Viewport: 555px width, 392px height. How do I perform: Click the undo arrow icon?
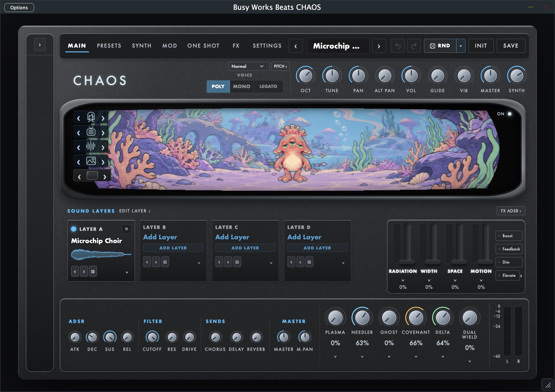coord(398,46)
